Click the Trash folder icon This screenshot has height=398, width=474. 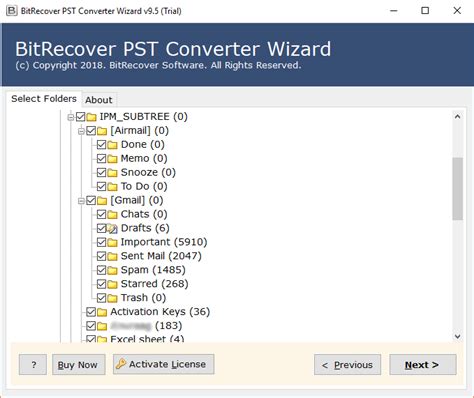tap(112, 298)
